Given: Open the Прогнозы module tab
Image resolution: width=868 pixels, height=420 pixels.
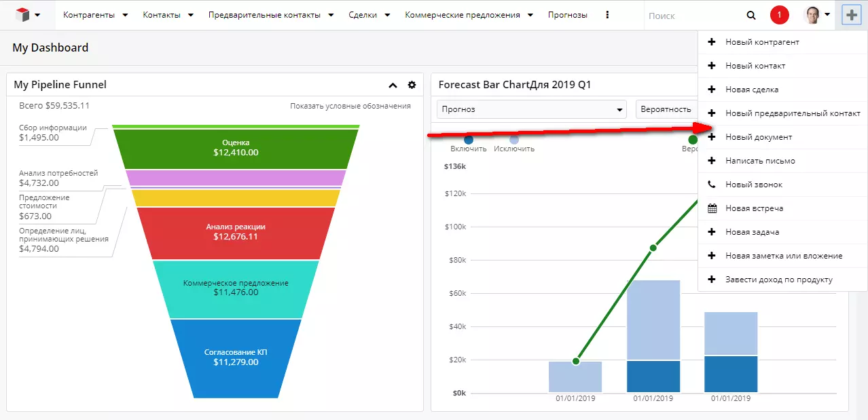Looking at the screenshot, I should [568, 15].
